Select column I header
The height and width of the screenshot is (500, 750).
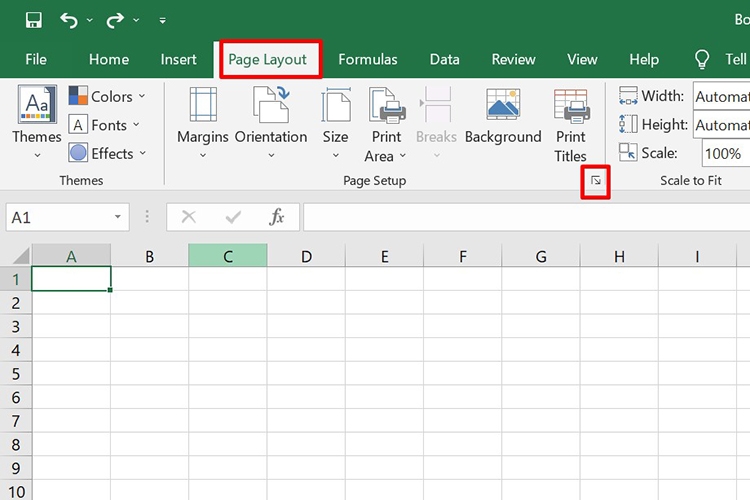[697, 256]
